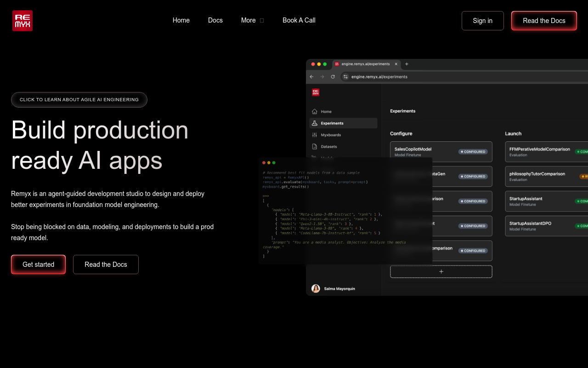Click the "Qwen2-1.5B" rank 3 line
The width and height of the screenshot is (588, 368).
coord(314,224)
